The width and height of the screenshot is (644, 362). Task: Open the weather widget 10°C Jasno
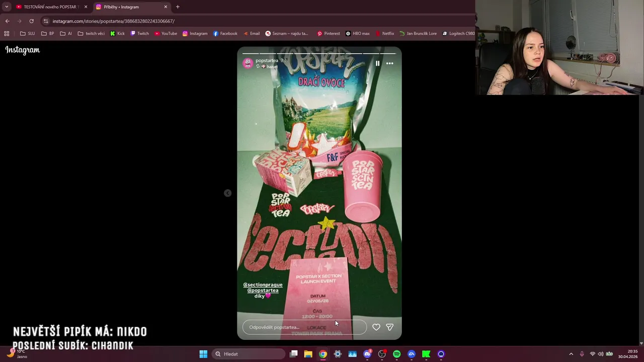pyautogui.click(x=16, y=354)
